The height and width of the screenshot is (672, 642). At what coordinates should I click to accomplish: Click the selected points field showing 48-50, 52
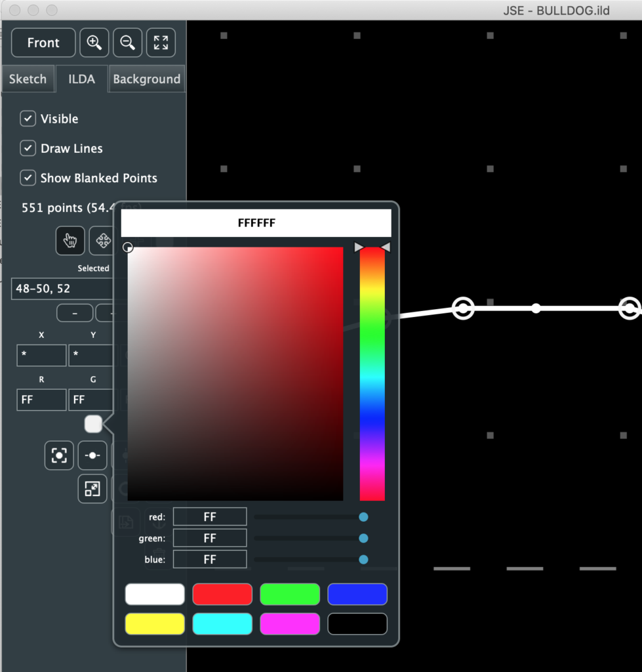pyautogui.click(x=63, y=289)
